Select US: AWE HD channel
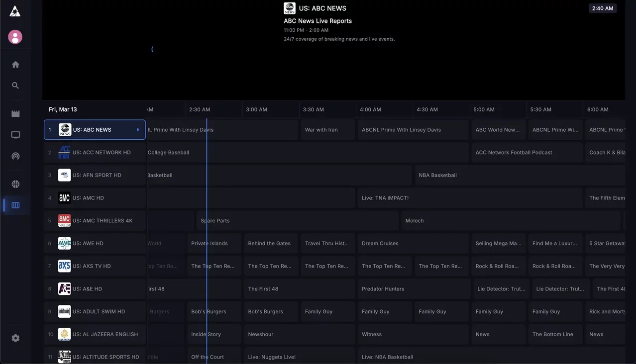Viewport: 636px width, 364px height. [95, 243]
